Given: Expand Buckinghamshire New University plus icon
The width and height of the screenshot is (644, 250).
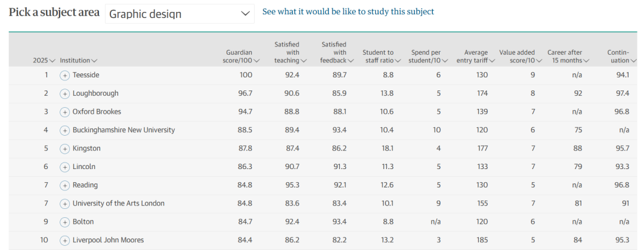Looking at the screenshot, I should pos(64,130).
